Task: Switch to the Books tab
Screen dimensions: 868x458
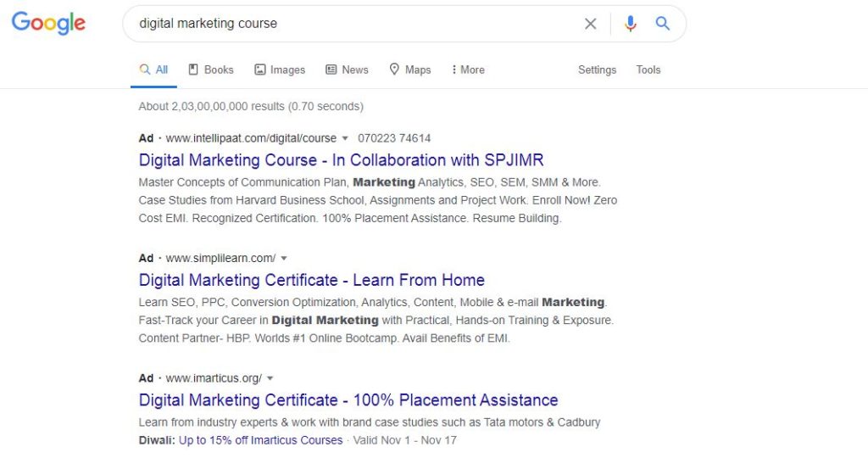Action: (x=211, y=70)
